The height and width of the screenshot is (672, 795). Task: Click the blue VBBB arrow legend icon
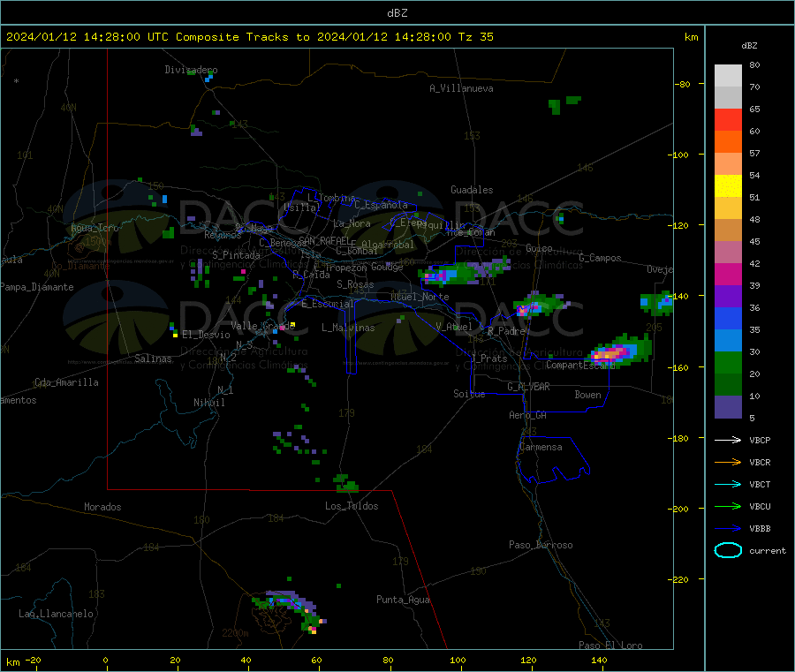(728, 528)
